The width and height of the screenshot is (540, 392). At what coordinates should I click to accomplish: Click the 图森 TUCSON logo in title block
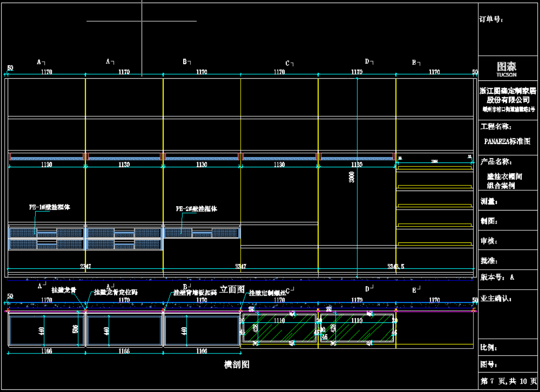point(506,68)
